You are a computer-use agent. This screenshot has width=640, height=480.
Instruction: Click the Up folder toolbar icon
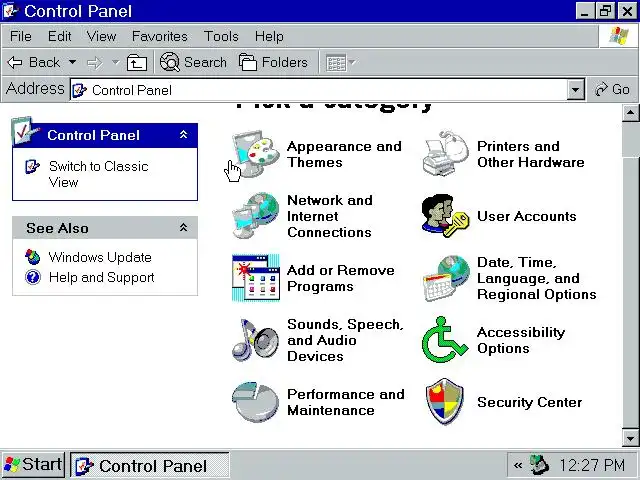pos(137,63)
